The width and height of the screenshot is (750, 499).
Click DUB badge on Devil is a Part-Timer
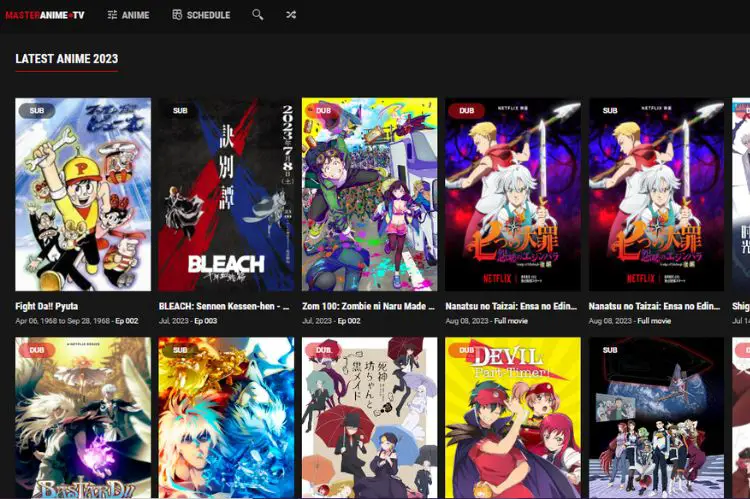[466, 350]
